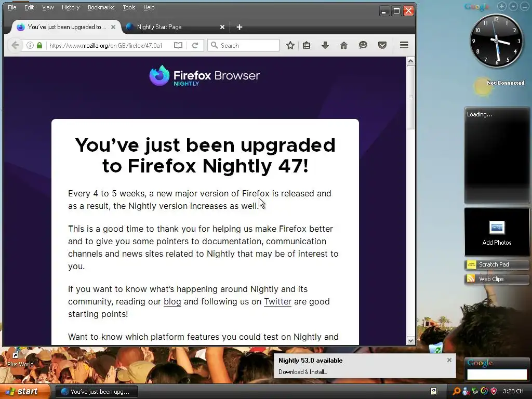Image resolution: width=532 pixels, height=399 pixels.
Task: Open the Help menu
Action: [x=149, y=7]
